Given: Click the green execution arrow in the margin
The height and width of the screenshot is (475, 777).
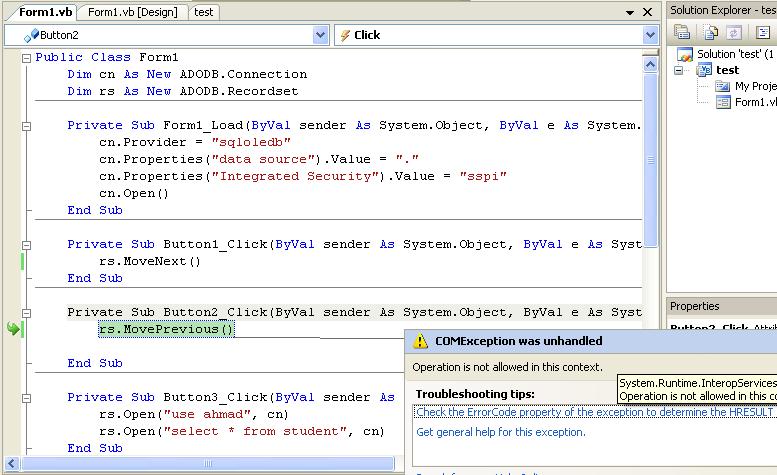Looking at the screenshot, I should 13,328.
